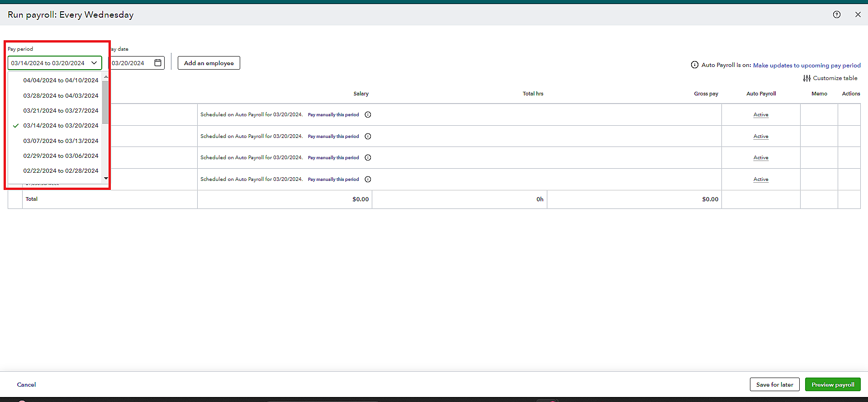
Task: Click the dropdown list scroll down arrow
Action: [x=106, y=179]
